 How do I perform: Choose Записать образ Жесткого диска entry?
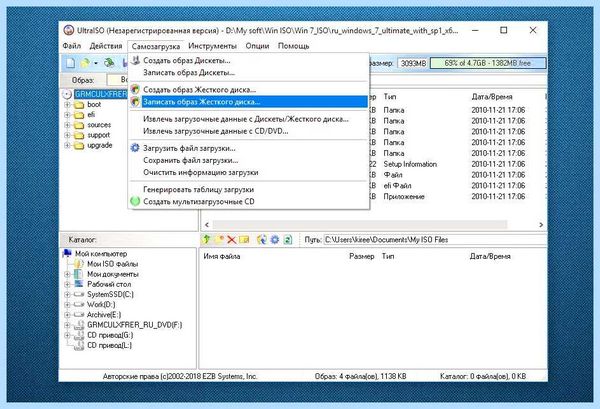point(249,102)
